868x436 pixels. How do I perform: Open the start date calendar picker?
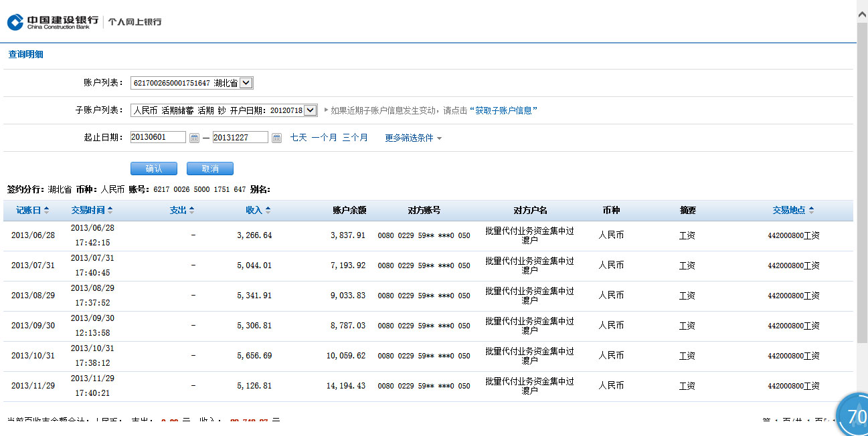pyautogui.click(x=194, y=138)
